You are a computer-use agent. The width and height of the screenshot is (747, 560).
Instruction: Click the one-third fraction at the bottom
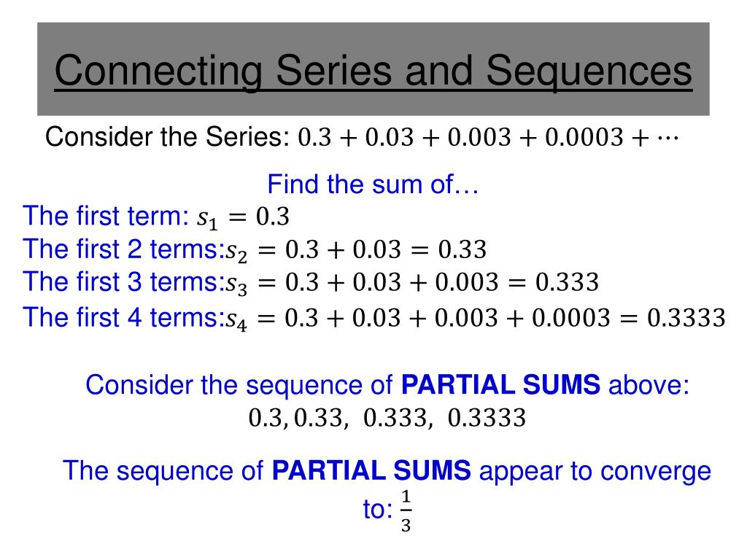tap(406, 510)
